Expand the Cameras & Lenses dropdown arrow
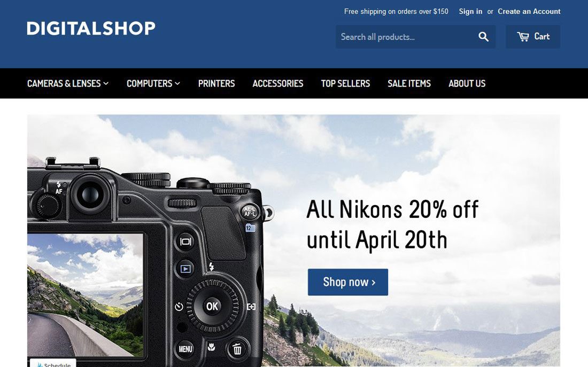 point(106,83)
